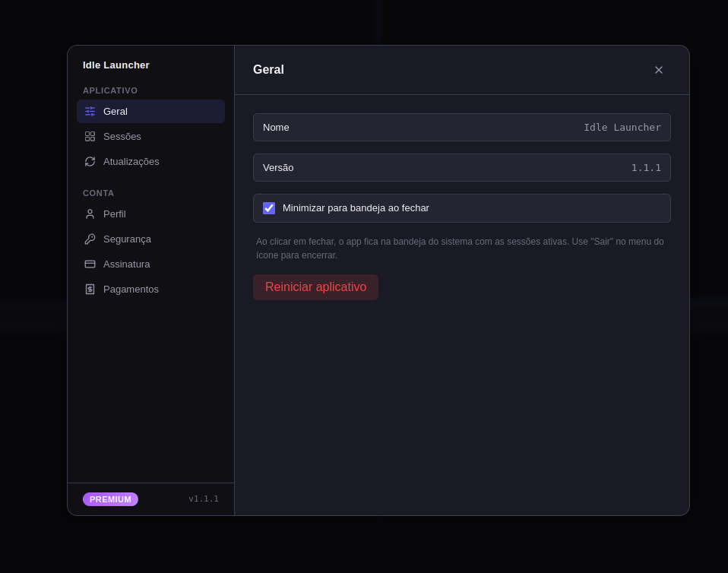The width and height of the screenshot is (728, 573).
Task: Click the Reiniciar aplicativo button
Action: pyautogui.click(x=315, y=287)
